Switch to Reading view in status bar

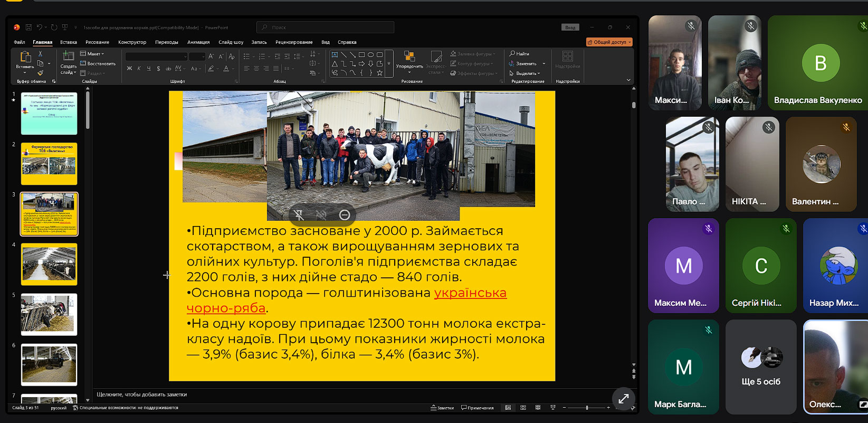[538, 408]
